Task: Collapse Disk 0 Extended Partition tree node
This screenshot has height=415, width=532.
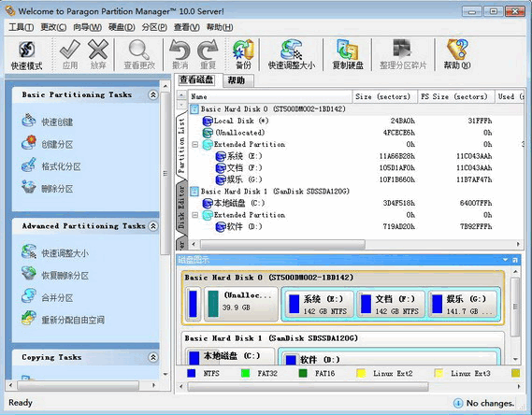Action: point(194,145)
